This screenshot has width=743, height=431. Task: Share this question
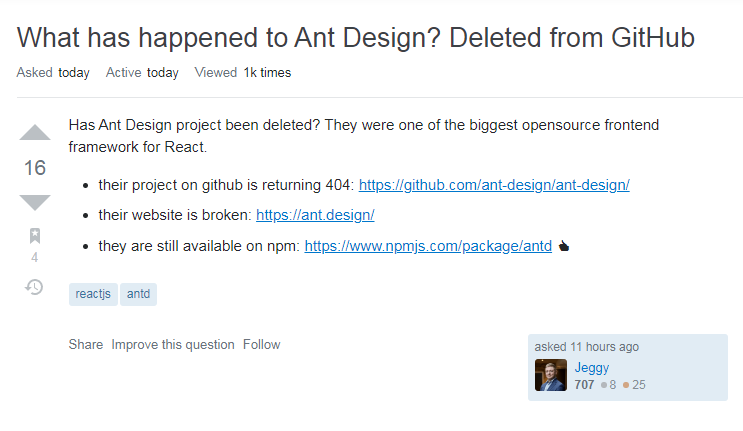pyautogui.click(x=86, y=344)
